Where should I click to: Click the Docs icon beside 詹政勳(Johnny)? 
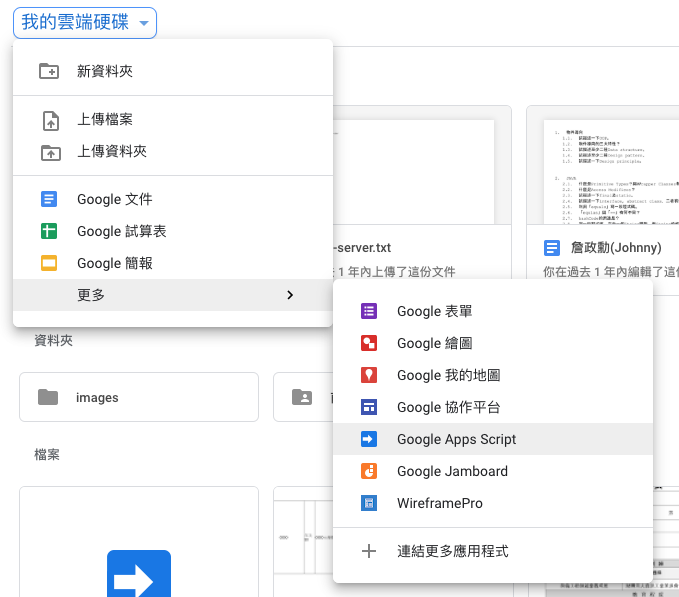552,248
